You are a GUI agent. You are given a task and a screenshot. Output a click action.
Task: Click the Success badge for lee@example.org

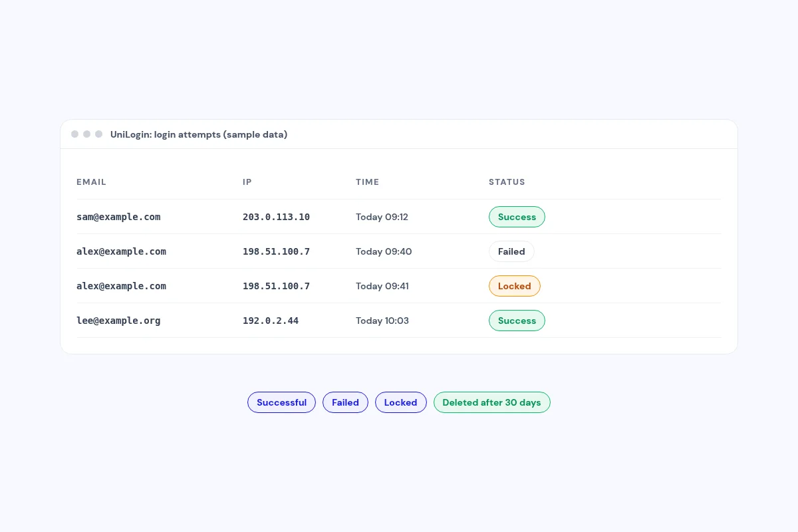517,321
